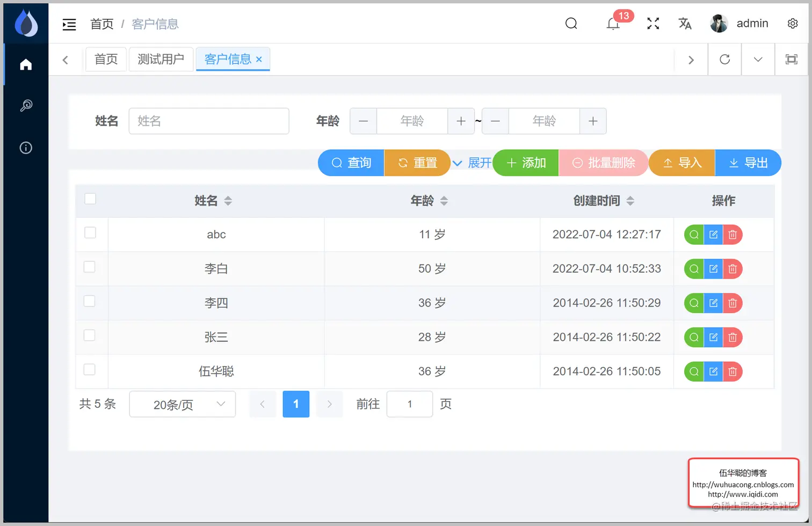Delete the 李白 row

coord(733,269)
